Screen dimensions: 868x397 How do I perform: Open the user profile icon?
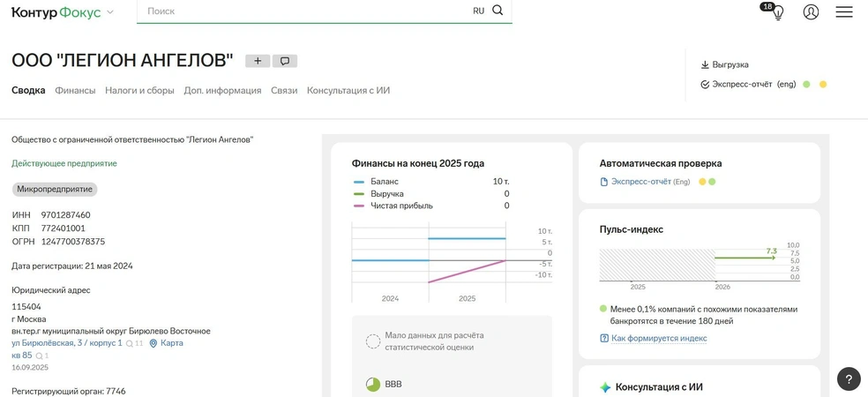811,11
